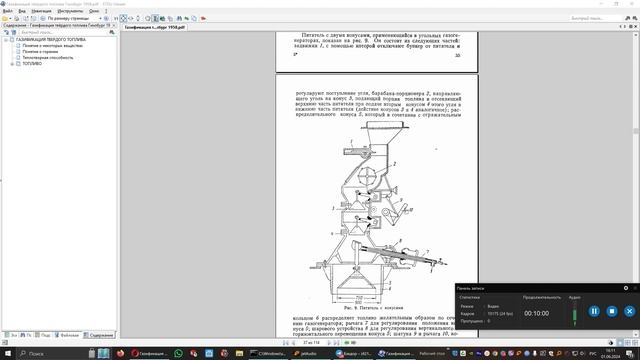Go to the previous page arrow
Viewport: 640px width, 360px height.
pos(293,343)
